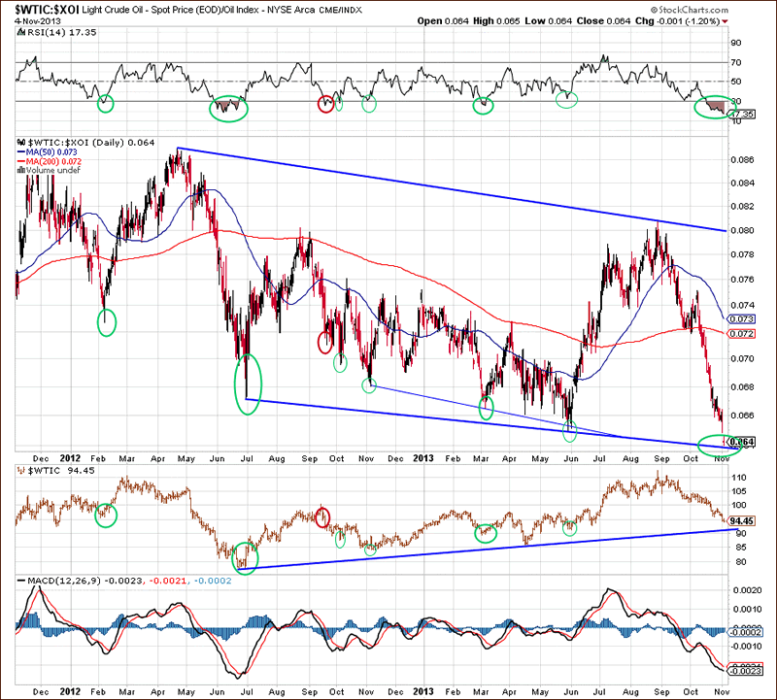Click the red -0.0021 MACD signal value

[167, 581]
